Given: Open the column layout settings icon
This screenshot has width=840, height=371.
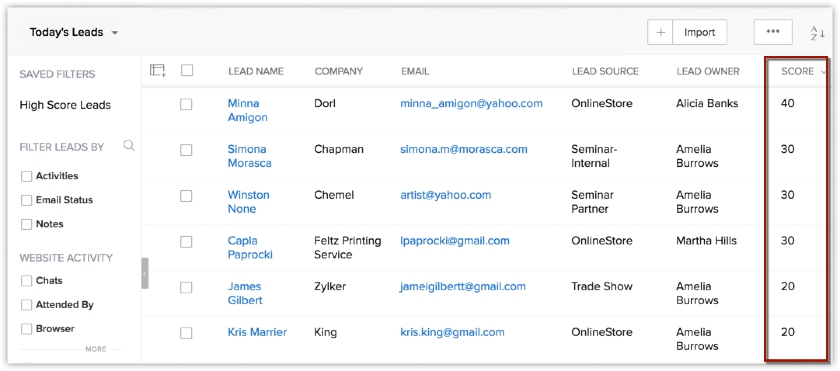Looking at the screenshot, I should click(158, 70).
